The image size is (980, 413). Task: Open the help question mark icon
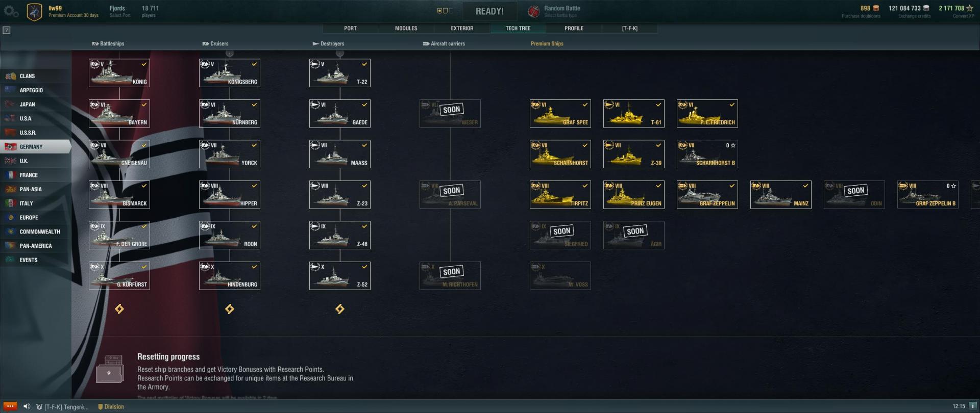coord(7,30)
